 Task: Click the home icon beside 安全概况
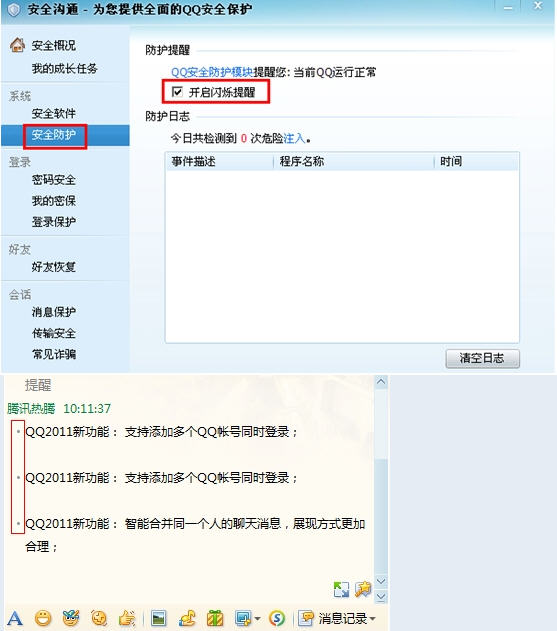(x=17, y=45)
